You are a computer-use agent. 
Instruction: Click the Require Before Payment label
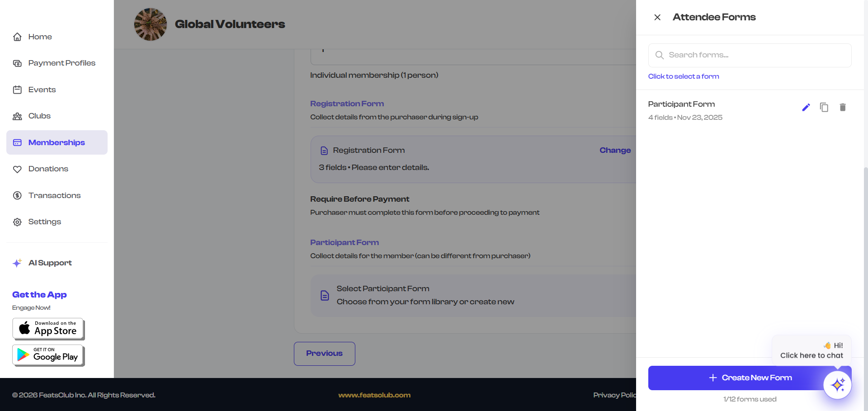360,199
